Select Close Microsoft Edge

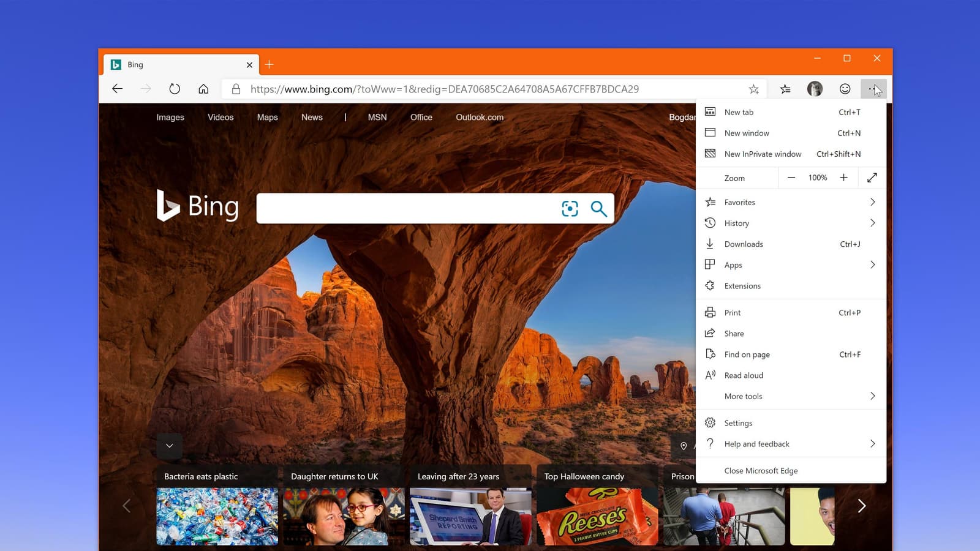point(791,470)
